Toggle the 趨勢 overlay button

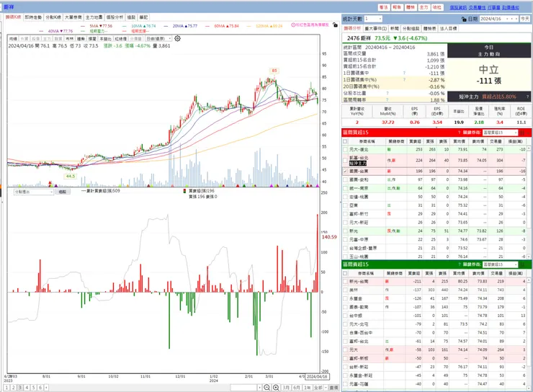point(81,39)
